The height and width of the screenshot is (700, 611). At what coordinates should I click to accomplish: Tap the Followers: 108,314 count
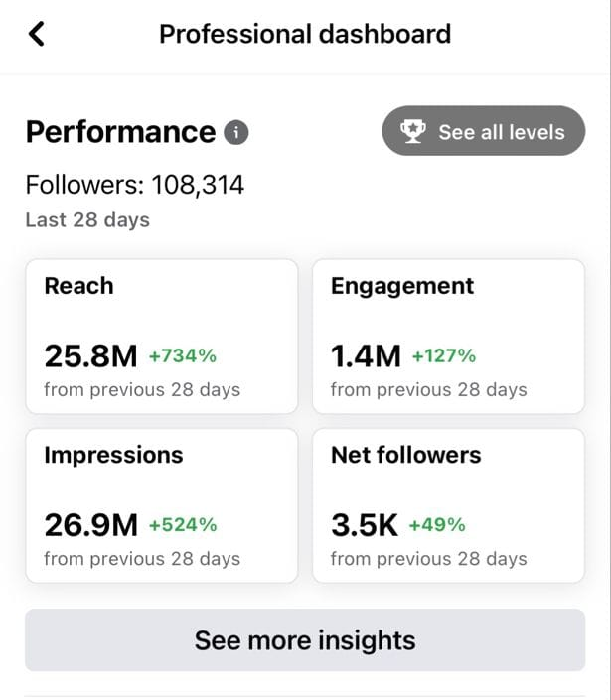135,185
